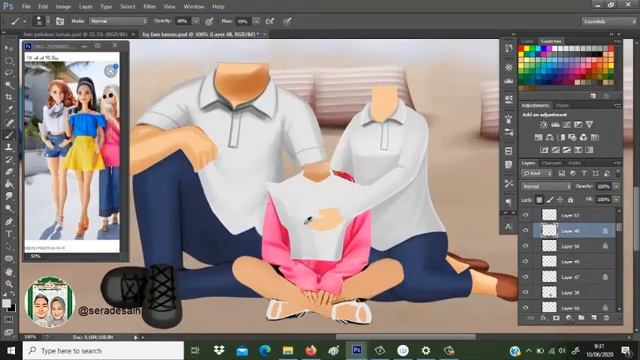Hide Layer 47 via its eye icon
Screen dimensions: 640x360
(x=525, y=277)
